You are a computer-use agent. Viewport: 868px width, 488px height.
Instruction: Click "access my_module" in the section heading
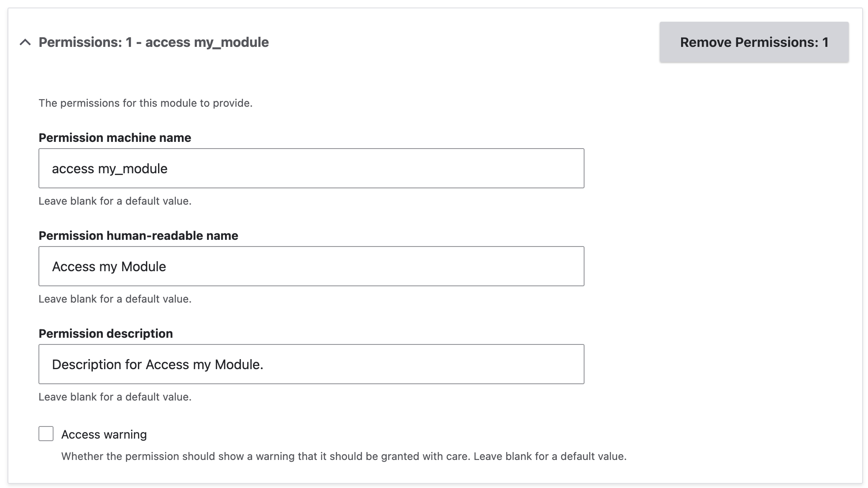pos(207,42)
